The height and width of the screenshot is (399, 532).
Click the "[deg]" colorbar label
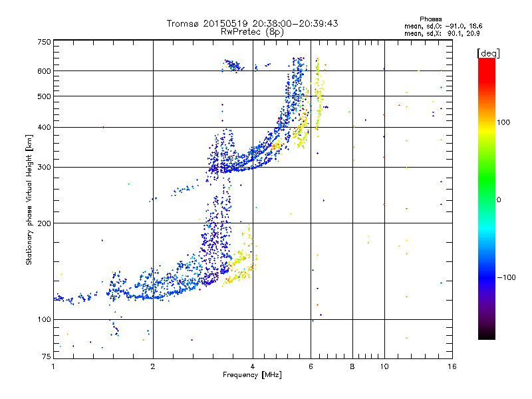(x=488, y=53)
